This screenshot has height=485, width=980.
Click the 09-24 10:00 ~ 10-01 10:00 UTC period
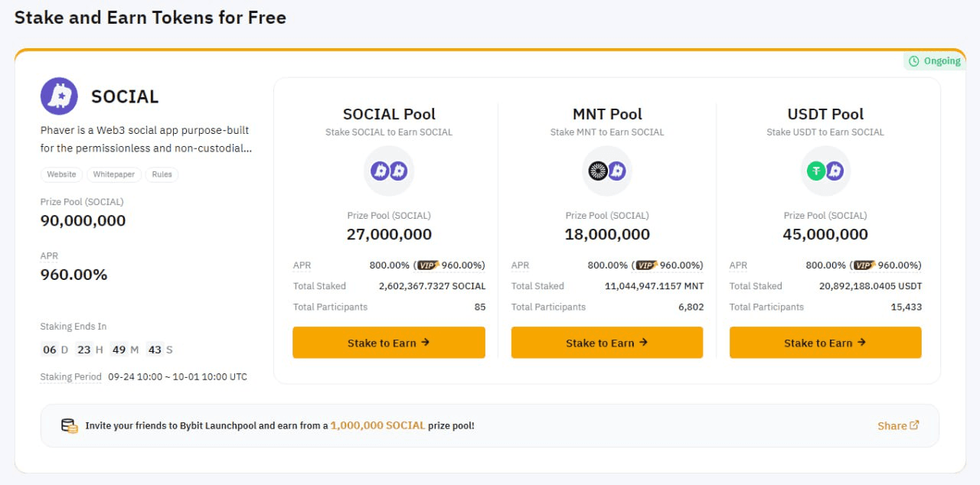click(178, 376)
